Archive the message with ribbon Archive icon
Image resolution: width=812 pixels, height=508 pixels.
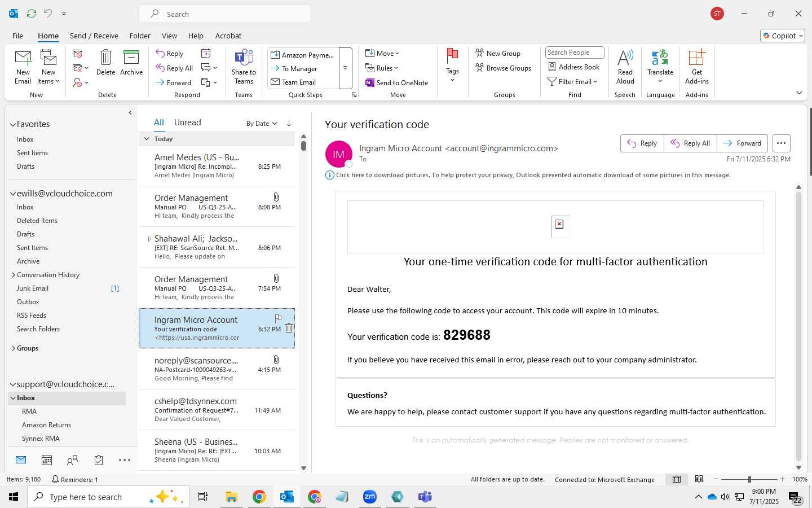pos(131,63)
